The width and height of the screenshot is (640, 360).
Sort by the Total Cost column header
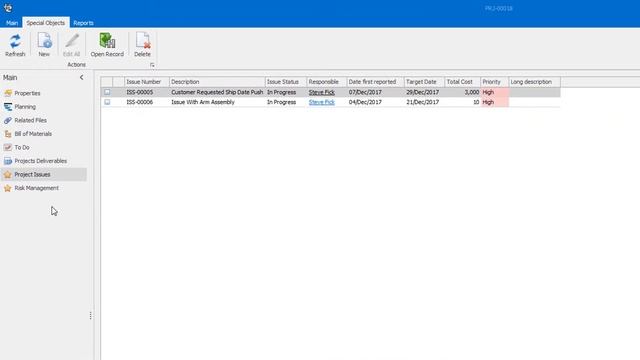pos(462,82)
